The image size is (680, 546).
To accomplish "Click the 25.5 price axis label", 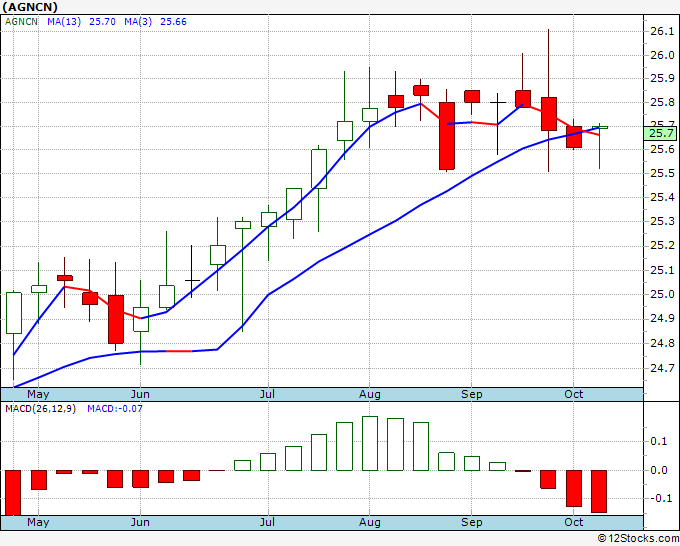I will (662, 173).
